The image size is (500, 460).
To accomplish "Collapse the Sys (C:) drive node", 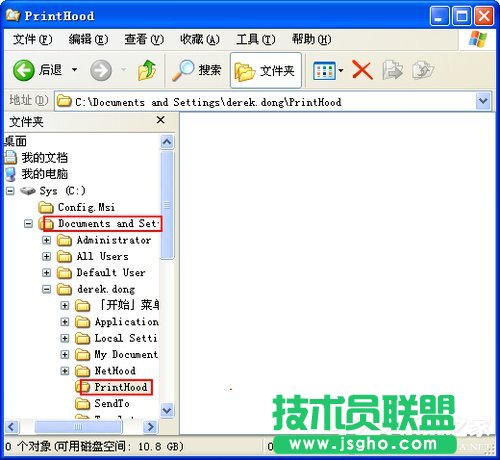I will point(10,191).
